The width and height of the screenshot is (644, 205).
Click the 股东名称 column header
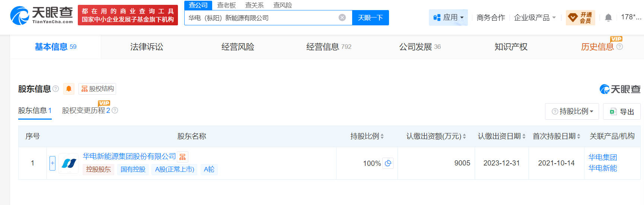point(191,136)
